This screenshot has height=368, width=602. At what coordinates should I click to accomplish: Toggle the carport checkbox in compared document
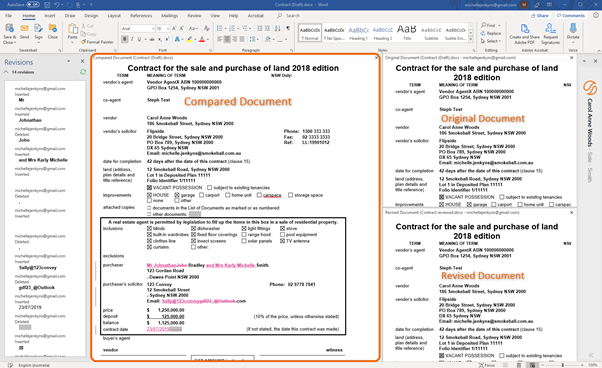[201, 195]
